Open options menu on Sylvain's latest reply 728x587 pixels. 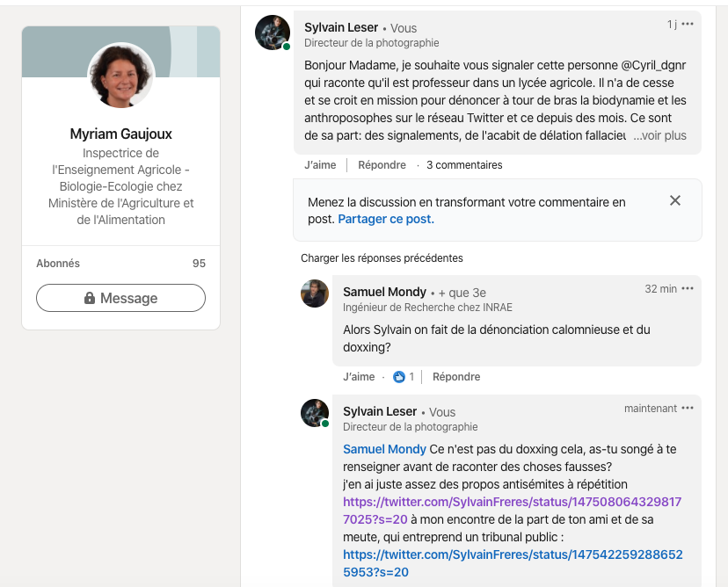[688, 409]
